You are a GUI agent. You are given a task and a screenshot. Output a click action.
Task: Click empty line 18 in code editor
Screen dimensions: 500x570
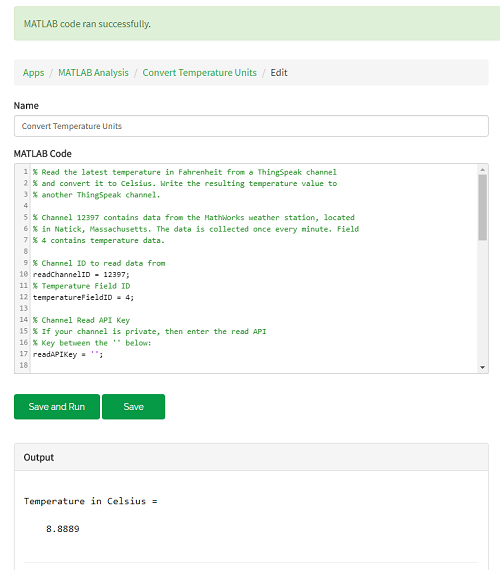point(254,365)
